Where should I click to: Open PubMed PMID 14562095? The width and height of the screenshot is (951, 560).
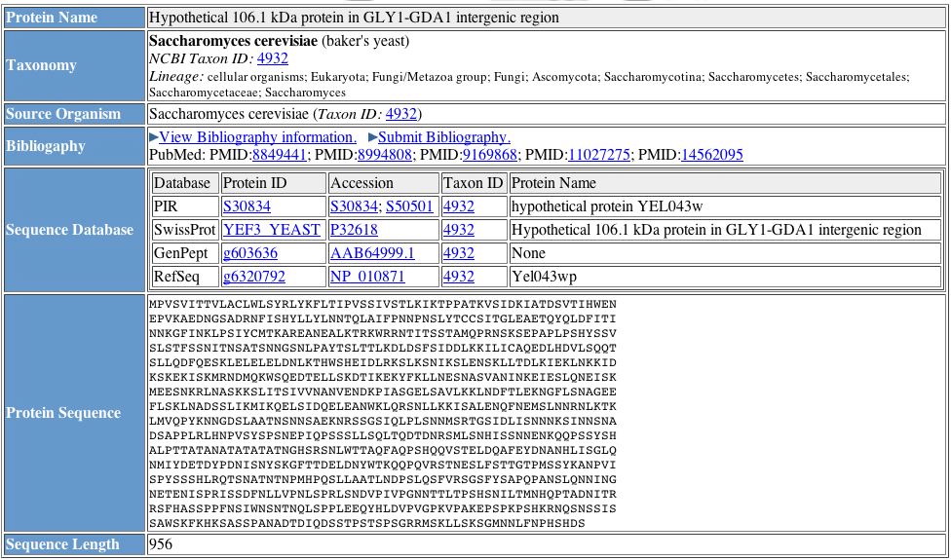(x=712, y=155)
